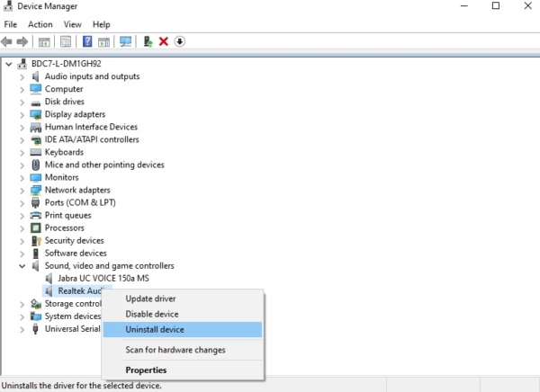Click the mouse icon beside Mice and other pointing devices
This screenshot has width=540, height=392.
pyautogui.click(x=35, y=165)
